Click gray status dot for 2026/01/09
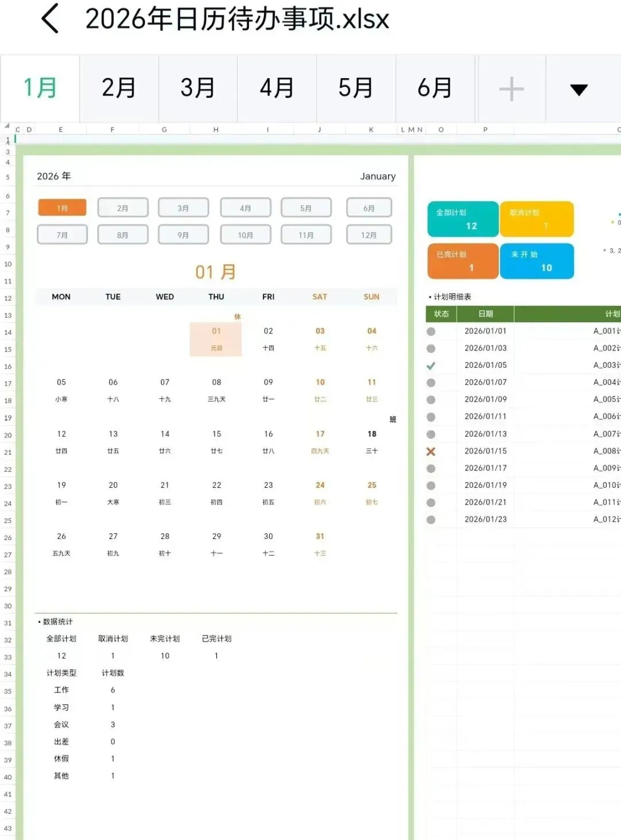This screenshot has width=621, height=840. pyautogui.click(x=431, y=400)
